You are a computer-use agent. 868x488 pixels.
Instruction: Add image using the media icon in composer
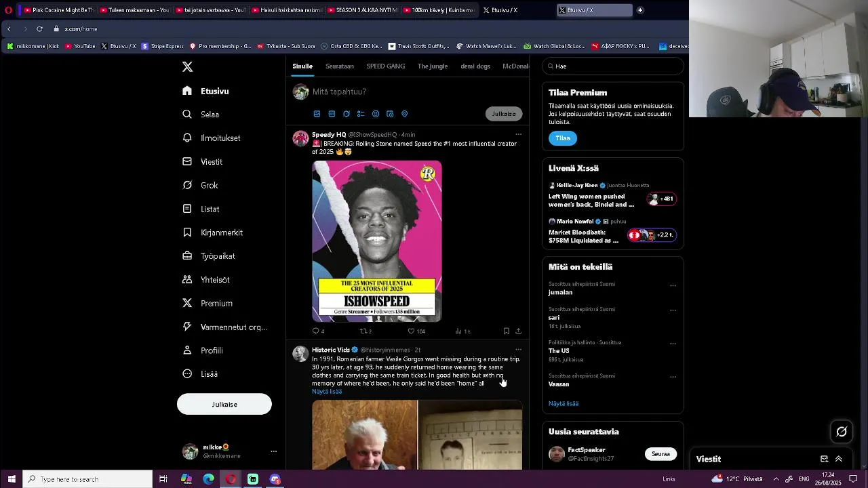317,114
